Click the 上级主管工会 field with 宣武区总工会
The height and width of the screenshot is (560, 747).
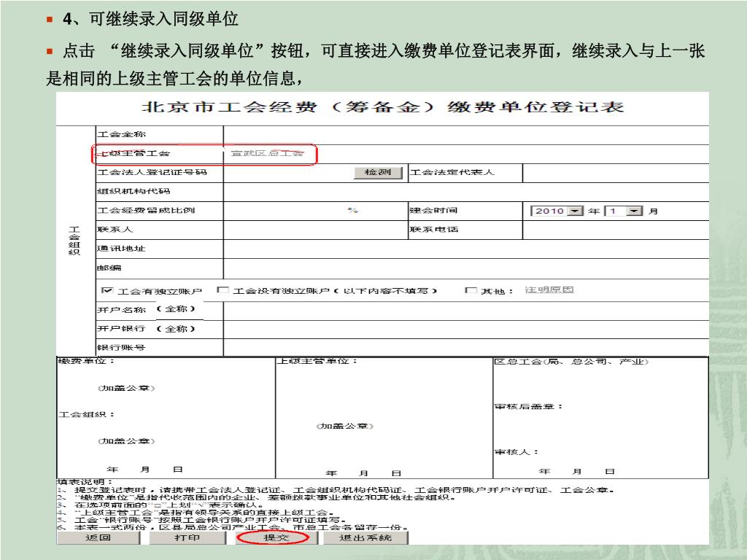[x=466, y=154]
